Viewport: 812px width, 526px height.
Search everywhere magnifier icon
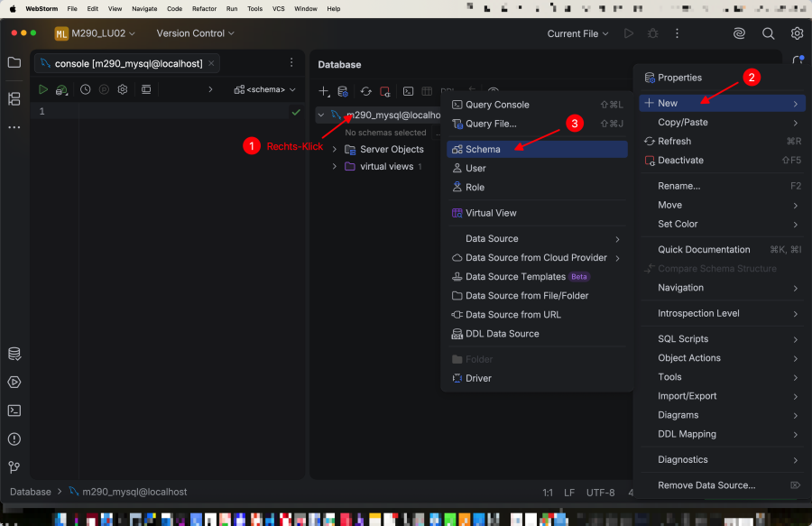pyautogui.click(x=768, y=33)
